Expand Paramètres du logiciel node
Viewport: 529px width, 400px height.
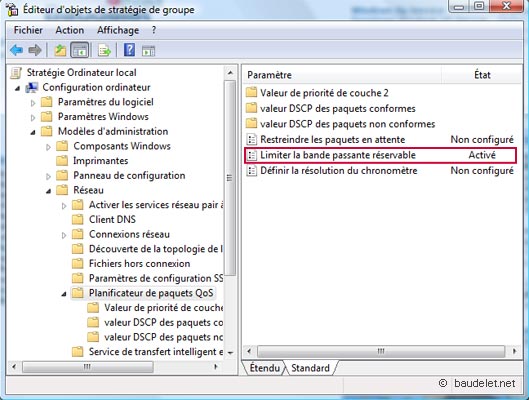(33, 103)
